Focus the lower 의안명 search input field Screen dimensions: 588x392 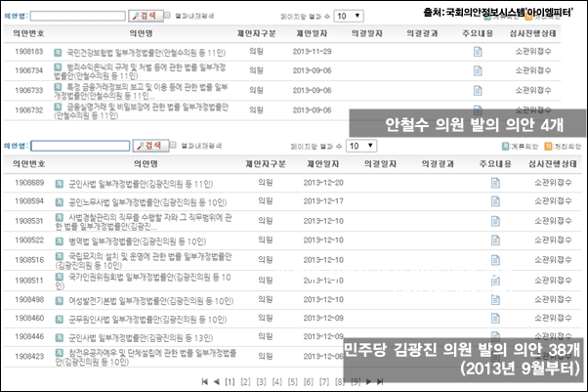tap(80, 146)
